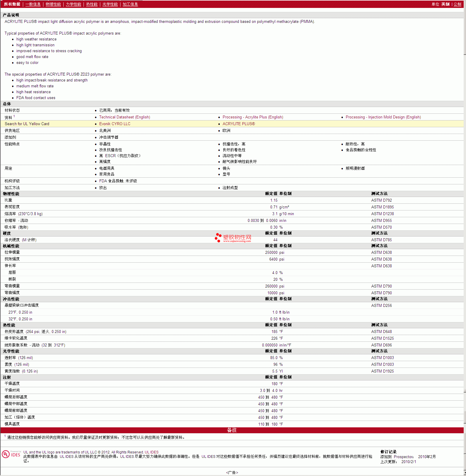
Task: Click ASTM D256 test method
Action: coord(381,305)
